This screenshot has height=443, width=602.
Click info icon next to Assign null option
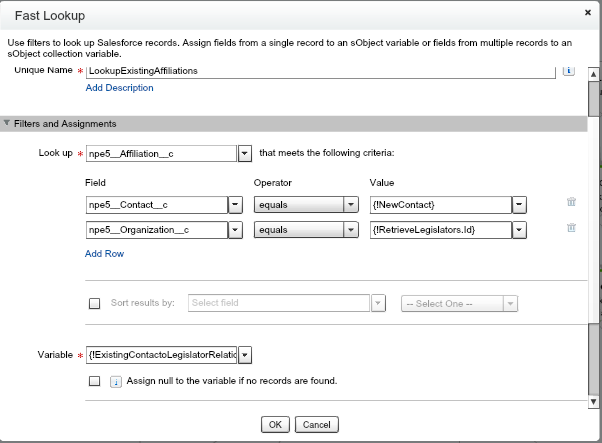[115, 381]
